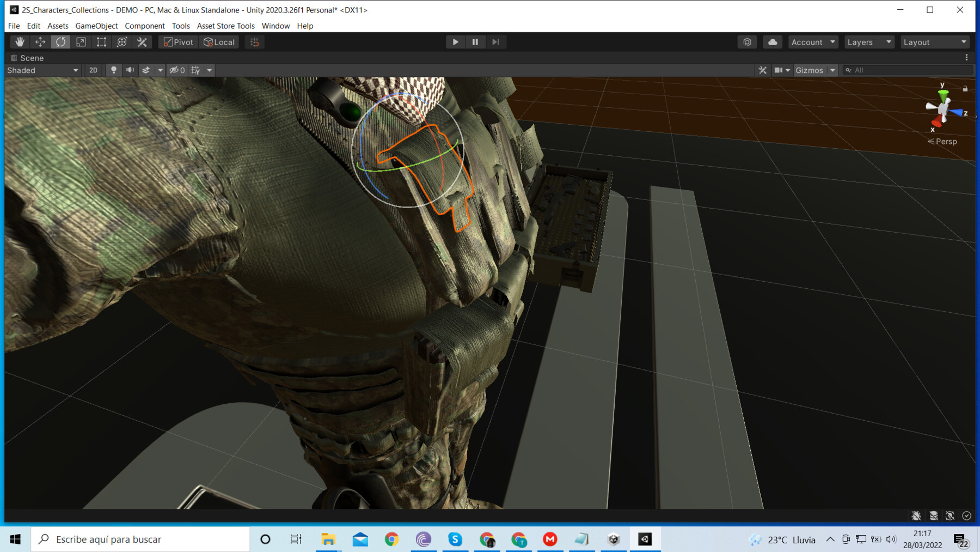Switch Persp projection to isometric

pyautogui.click(x=942, y=142)
